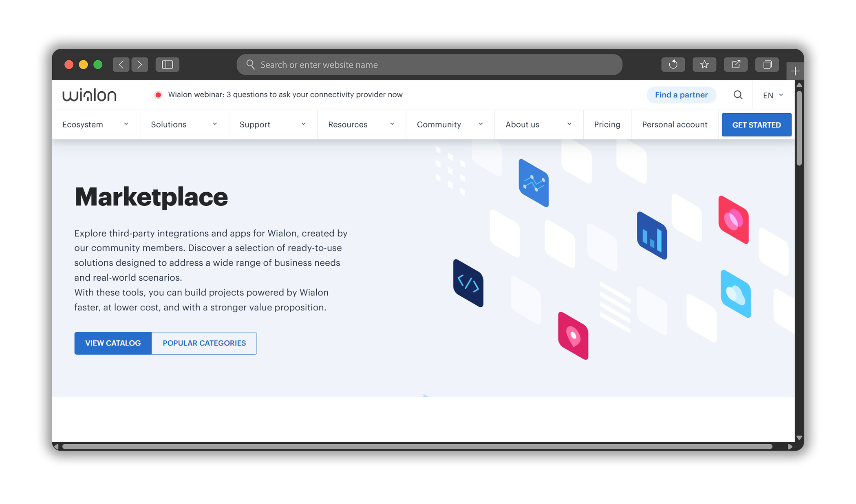This screenshot has height=504, width=856.
Task: Reload the page with the refresh icon
Action: coord(673,64)
